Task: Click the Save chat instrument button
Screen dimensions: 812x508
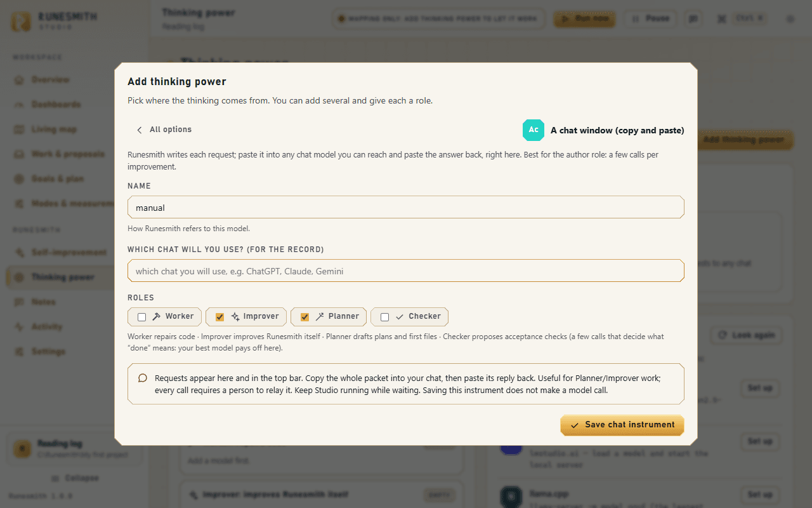Action: point(622,425)
